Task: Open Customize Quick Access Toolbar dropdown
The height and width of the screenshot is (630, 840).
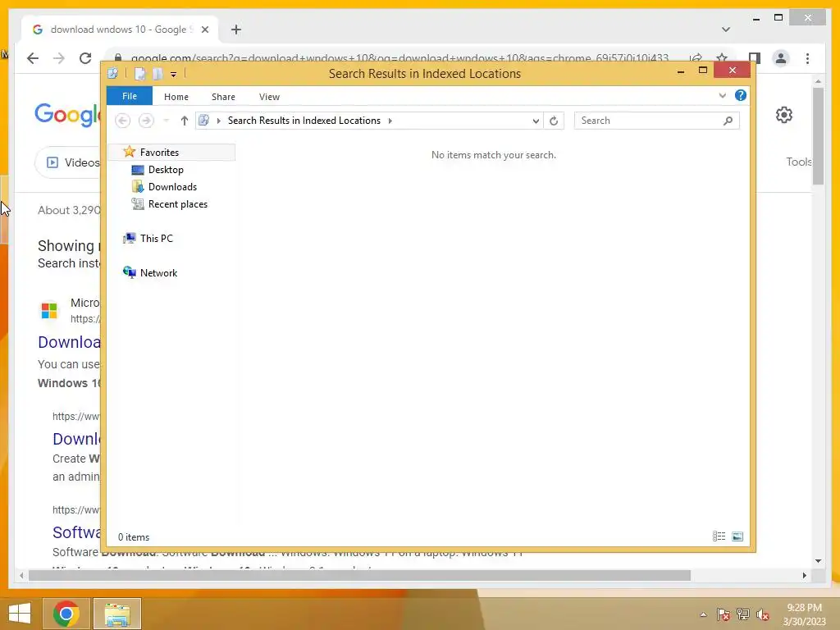Action: coord(174,75)
